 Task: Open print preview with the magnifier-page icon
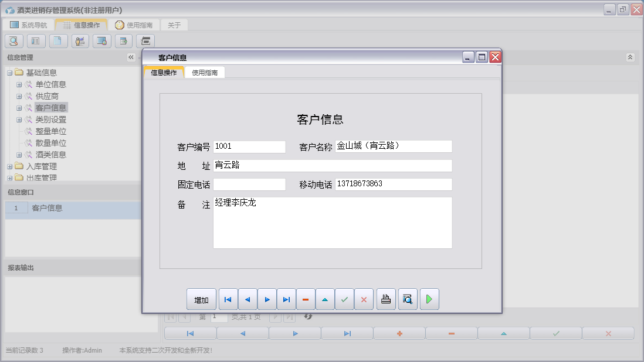pos(408,299)
